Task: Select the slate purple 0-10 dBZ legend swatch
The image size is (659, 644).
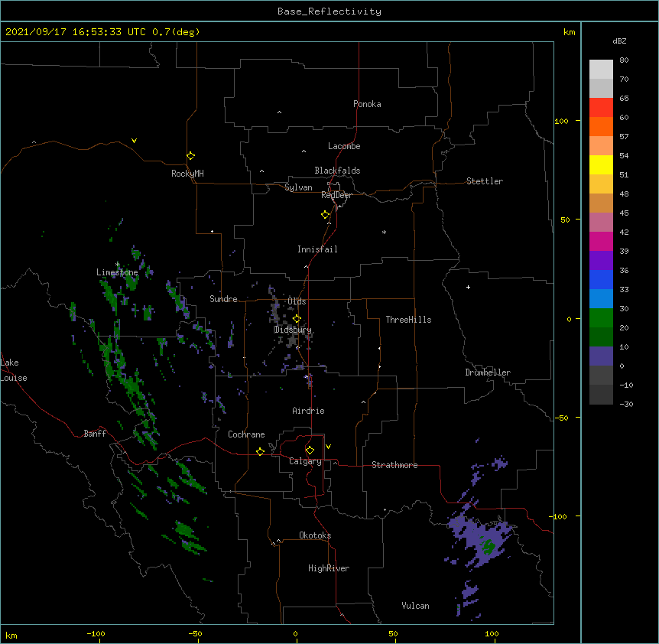Action: [x=601, y=356]
